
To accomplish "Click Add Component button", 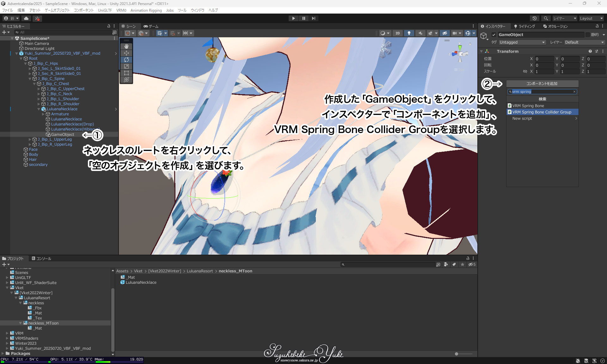I will point(542,84).
